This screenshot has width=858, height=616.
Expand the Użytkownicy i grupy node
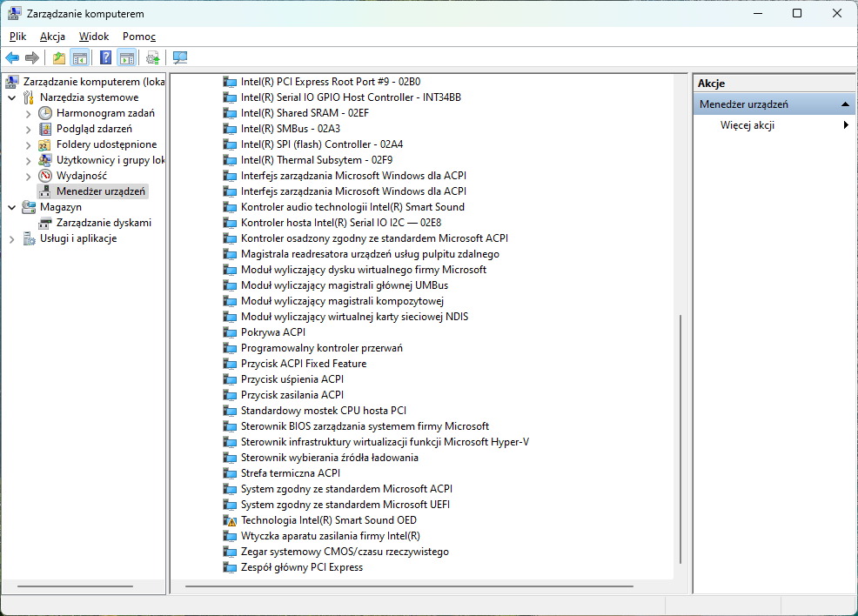point(29,161)
